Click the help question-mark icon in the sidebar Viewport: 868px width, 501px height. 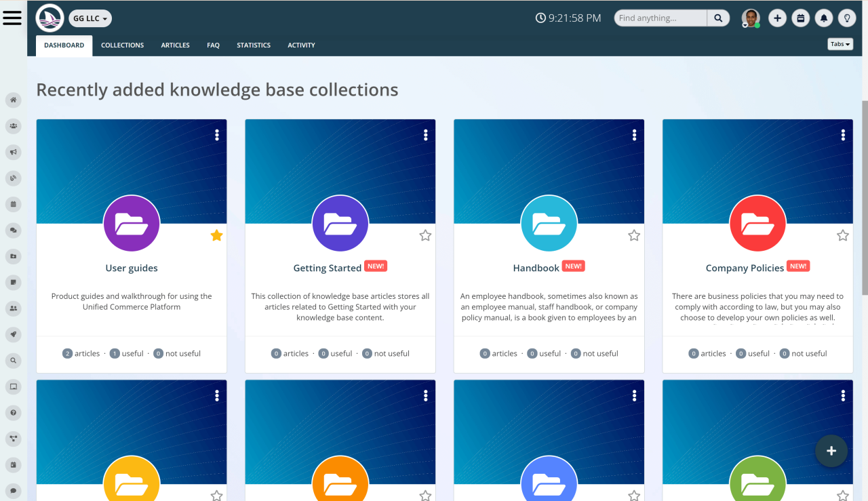click(x=13, y=412)
